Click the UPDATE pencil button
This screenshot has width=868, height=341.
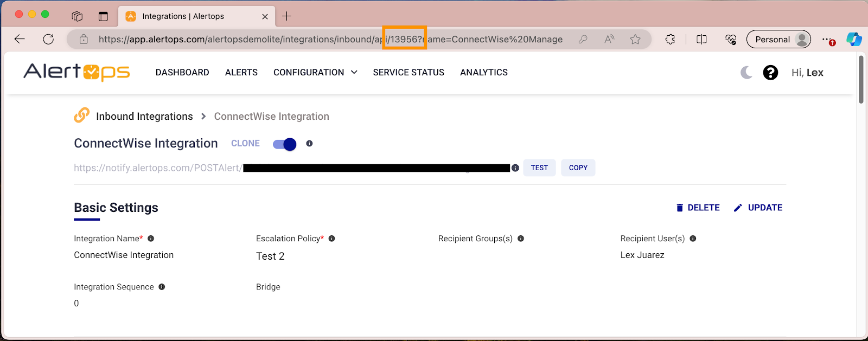coord(758,208)
